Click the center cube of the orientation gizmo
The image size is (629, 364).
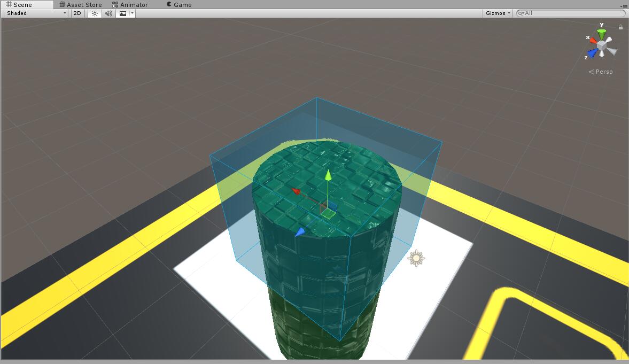pyautogui.click(x=601, y=45)
